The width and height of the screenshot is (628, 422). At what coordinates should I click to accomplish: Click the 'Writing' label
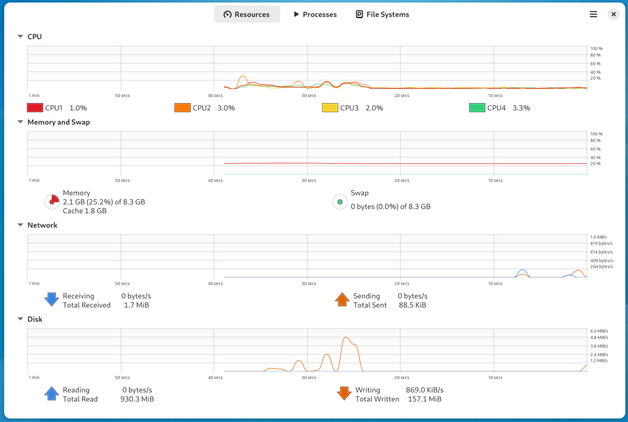[367, 390]
